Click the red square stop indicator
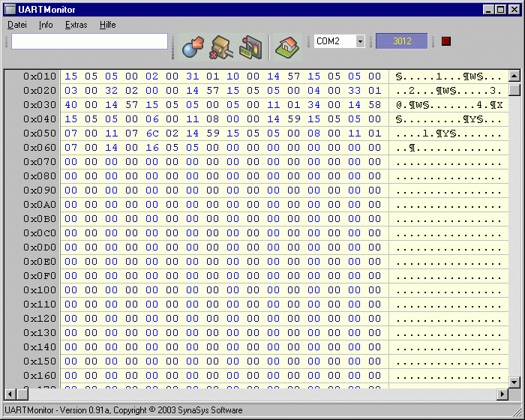Image resolution: width=525 pixels, height=420 pixels. (446, 41)
